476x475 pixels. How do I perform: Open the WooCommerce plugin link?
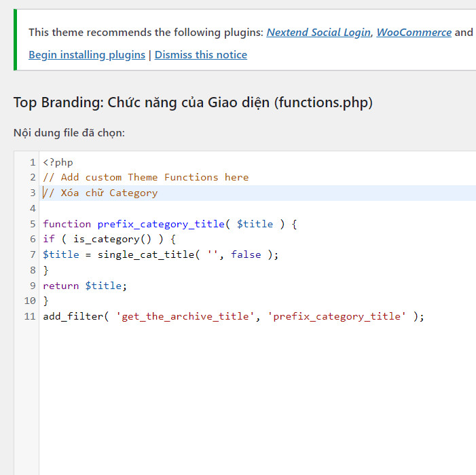pos(414,33)
